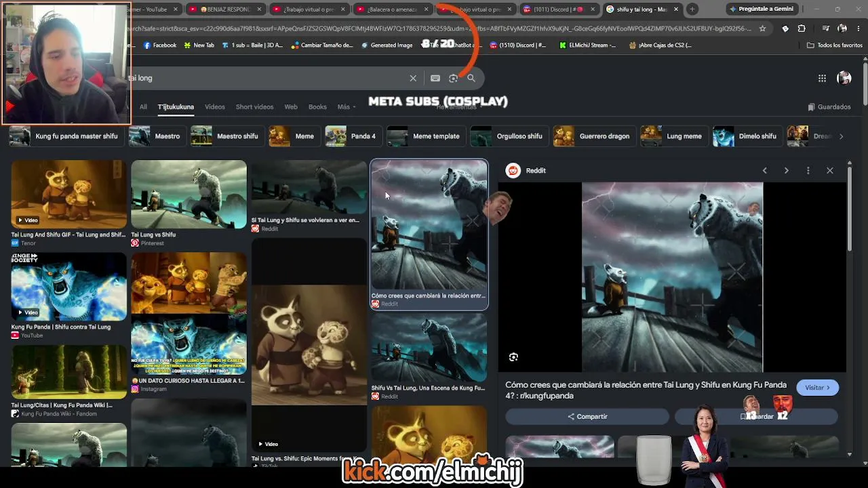Search by image with the Lens camera icon
The height and width of the screenshot is (488, 868).
click(x=453, y=78)
